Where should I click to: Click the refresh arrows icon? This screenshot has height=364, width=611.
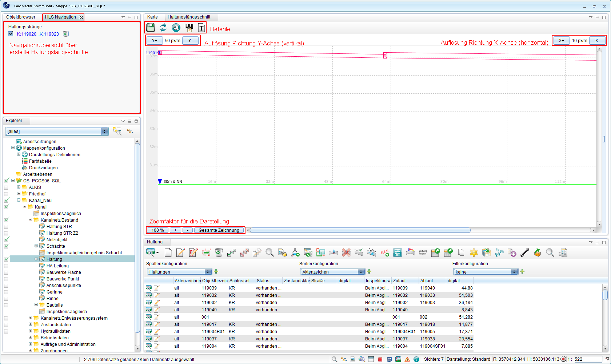pos(163,28)
